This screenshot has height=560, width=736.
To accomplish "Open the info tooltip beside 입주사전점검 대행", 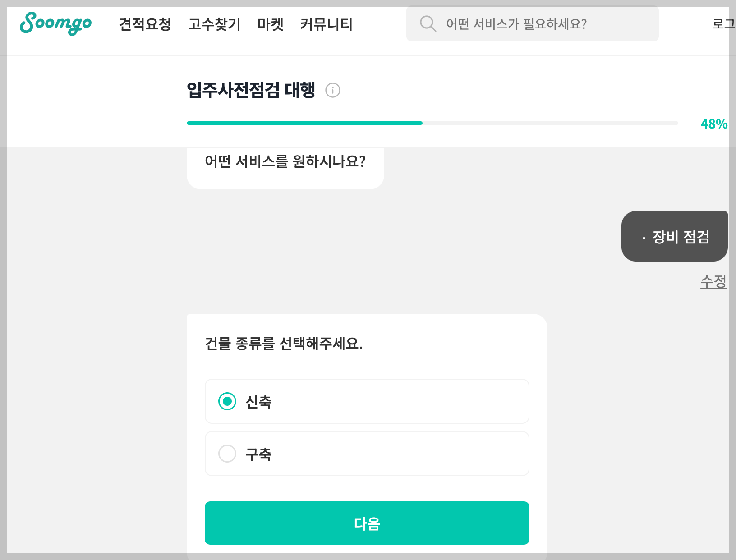I will coord(333,90).
